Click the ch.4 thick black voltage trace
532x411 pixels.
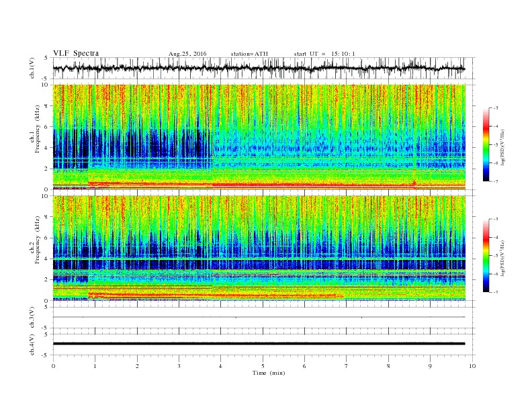point(259,344)
